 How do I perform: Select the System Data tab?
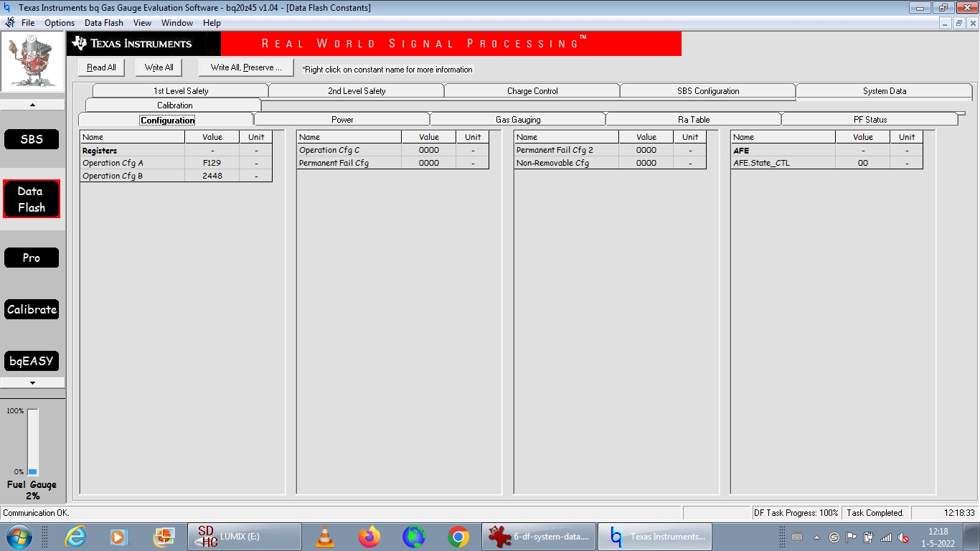click(x=885, y=91)
